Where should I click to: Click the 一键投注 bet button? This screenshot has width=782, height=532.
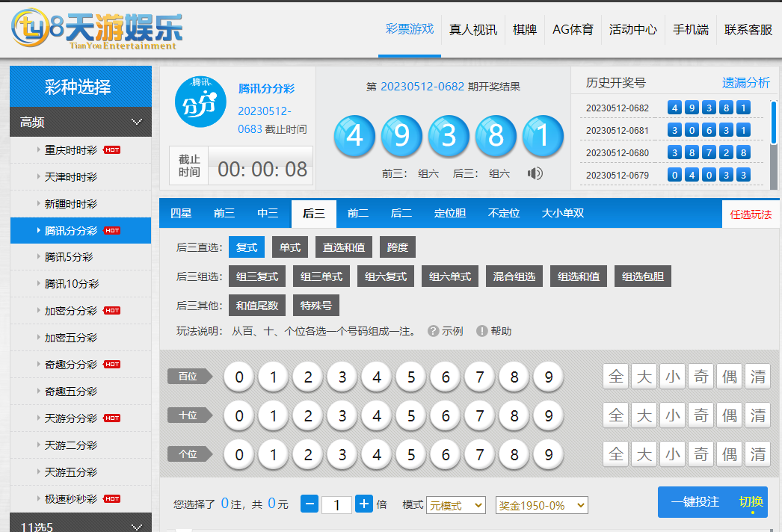pyautogui.click(x=695, y=501)
